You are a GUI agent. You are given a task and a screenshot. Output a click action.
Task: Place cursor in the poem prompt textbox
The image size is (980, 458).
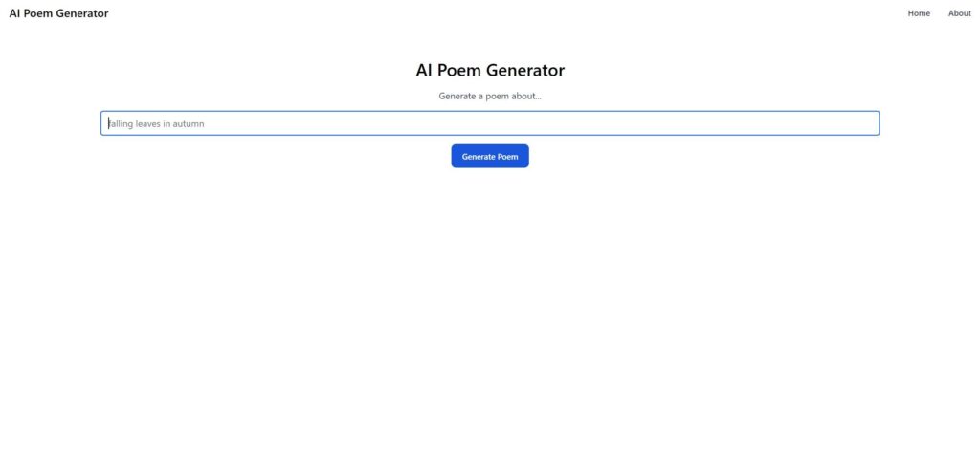[x=489, y=123]
